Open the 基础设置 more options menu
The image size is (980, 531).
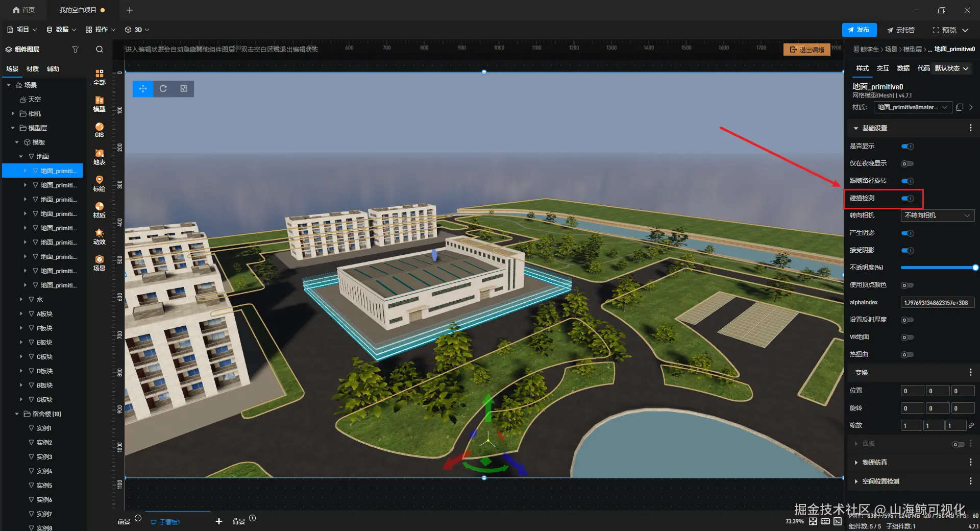pos(970,128)
